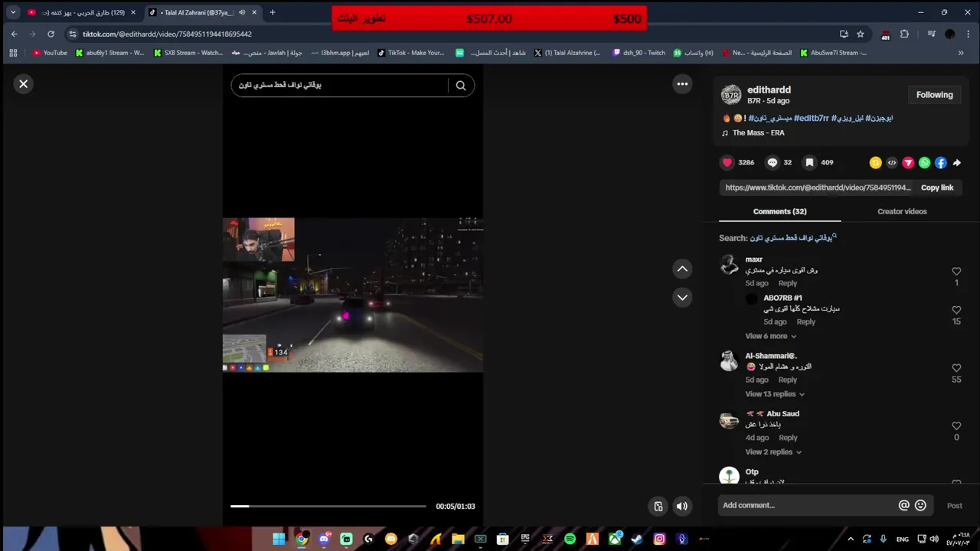The height and width of the screenshot is (551, 980).
Task: Like ABO7RB #1's reply with heart
Action: point(956,310)
